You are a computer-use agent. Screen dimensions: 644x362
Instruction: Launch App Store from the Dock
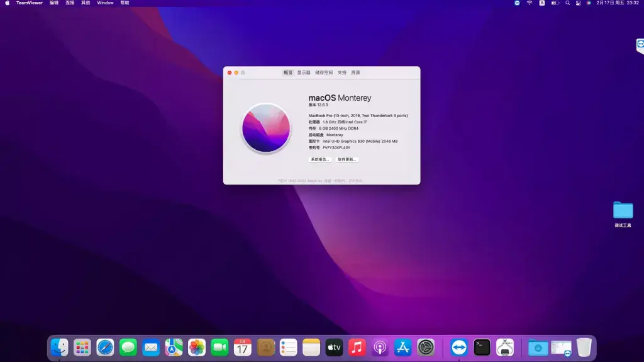tap(403, 348)
